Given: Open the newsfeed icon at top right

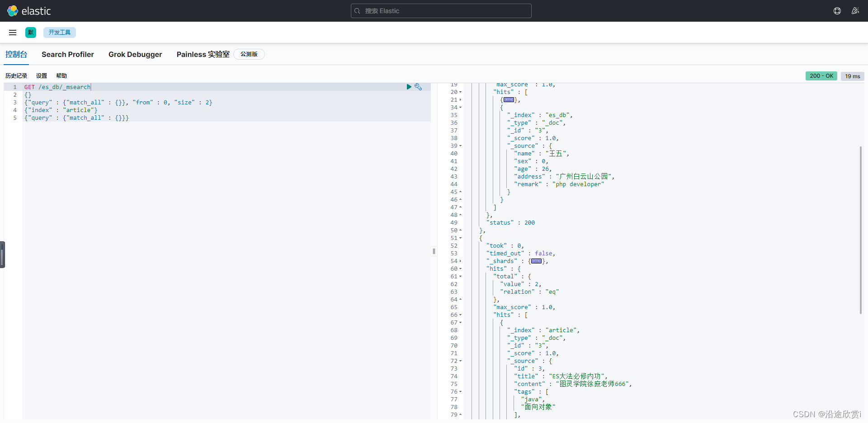Looking at the screenshot, I should click(x=855, y=11).
